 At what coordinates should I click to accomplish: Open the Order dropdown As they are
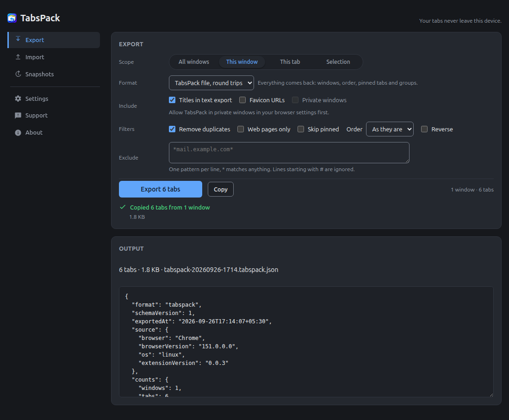(390, 129)
